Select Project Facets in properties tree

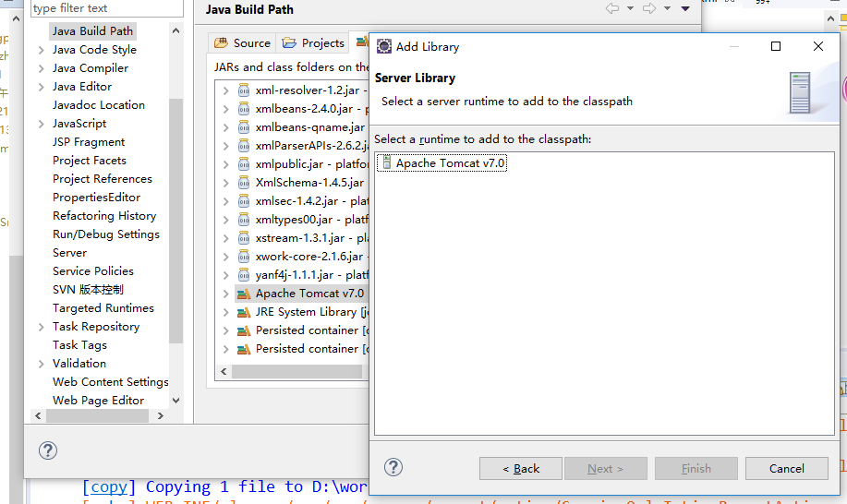click(x=89, y=161)
